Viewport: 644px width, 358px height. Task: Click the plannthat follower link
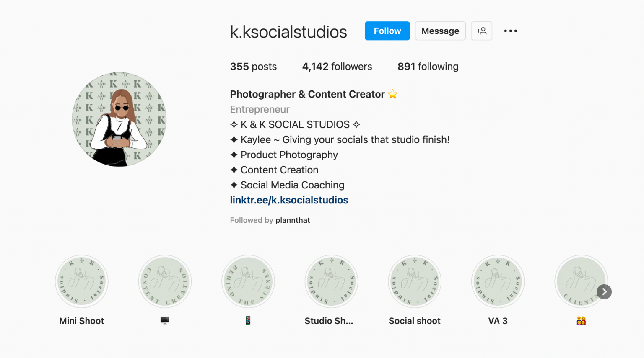click(x=293, y=220)
